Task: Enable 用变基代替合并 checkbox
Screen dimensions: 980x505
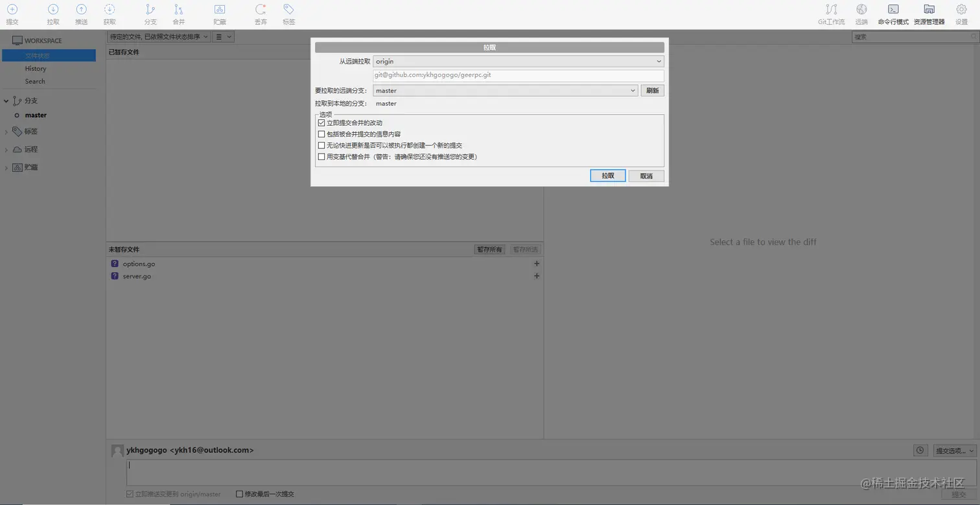Action: click(x=321, y=156)
